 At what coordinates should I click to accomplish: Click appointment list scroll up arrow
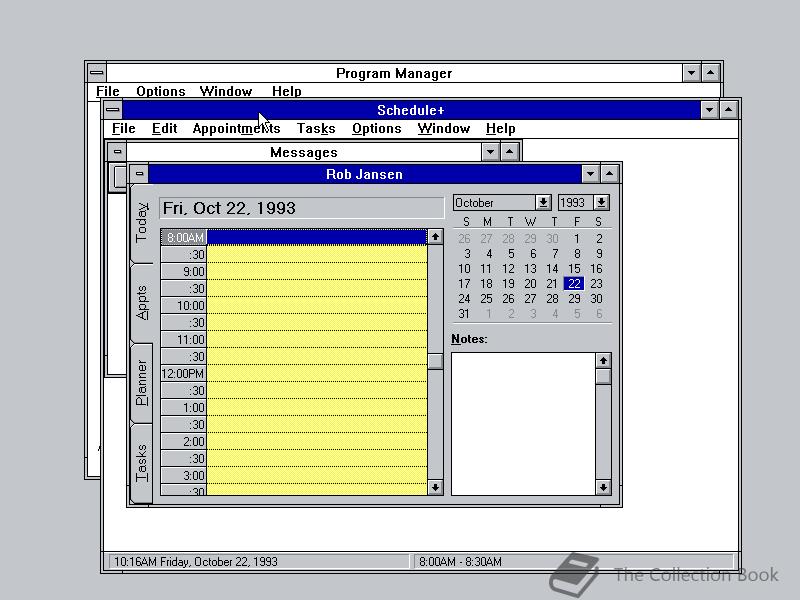435,237
